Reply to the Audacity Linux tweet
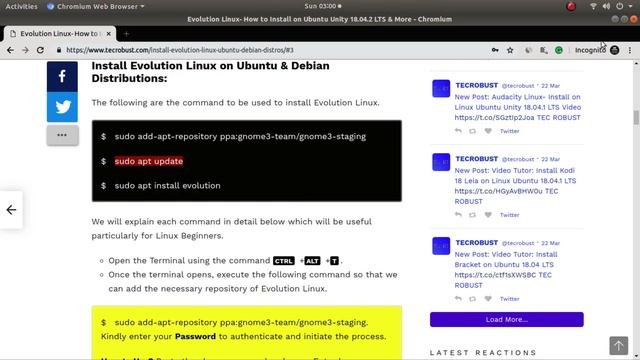The width and height of the screenshot is (640, 360). pyautogui.click(x=458, y=131)
